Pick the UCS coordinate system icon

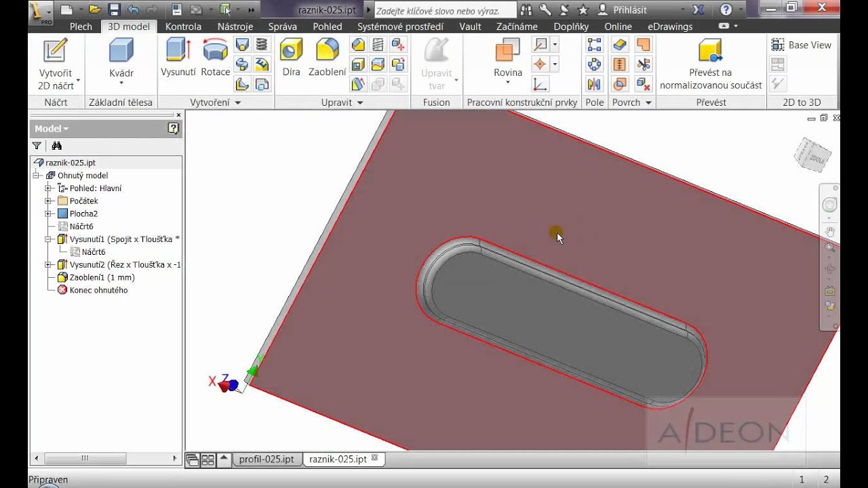[540, 84]
